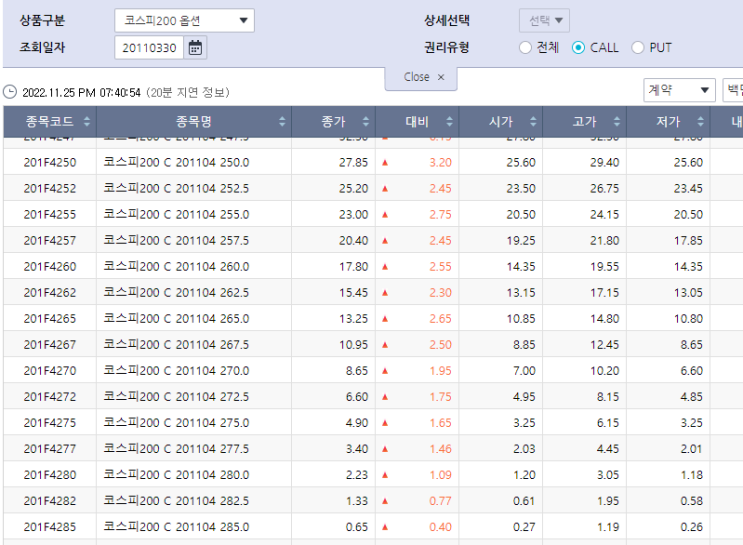The width and height of the screenshot is (743, 545).
Task: Open the calendar date picker icon
Action: click(195, 48)
